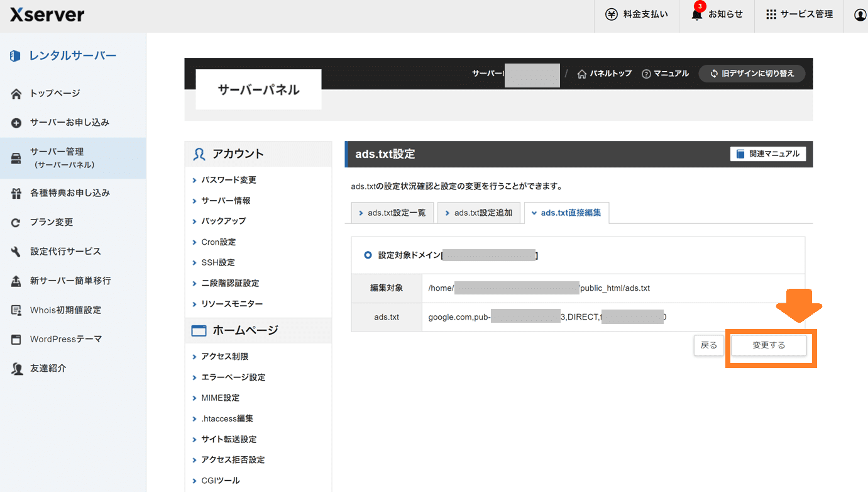The width and height of the screenshot is (868, 492).
Task: Open the サービス管理 grid icon
Action: pyautogui.click(x=771, y=14)
